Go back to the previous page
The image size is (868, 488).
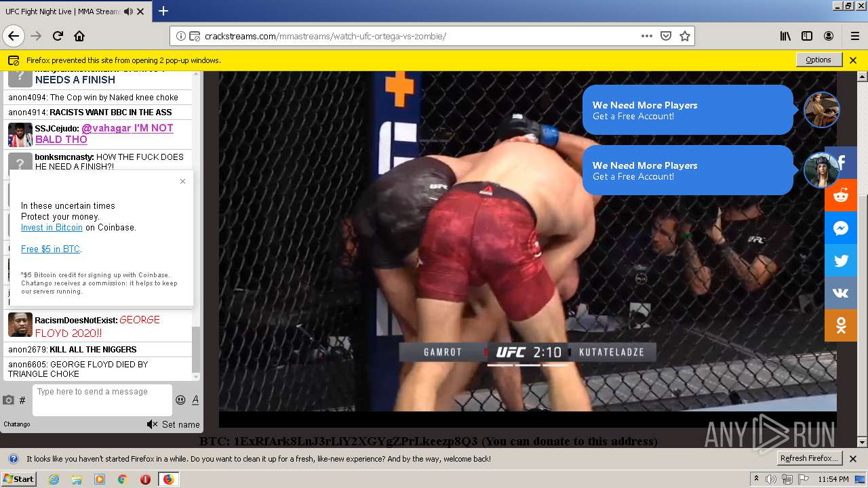pyautogui.click(x=13, y=36)
